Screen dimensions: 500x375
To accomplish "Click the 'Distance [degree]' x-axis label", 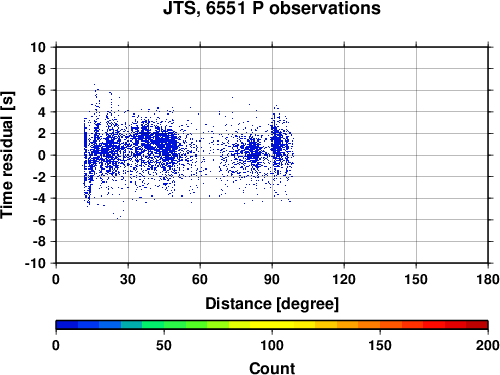I will click(x=272, y=304).
